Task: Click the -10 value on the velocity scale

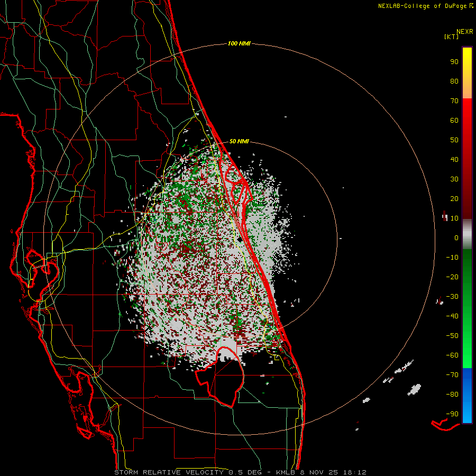Action: pos(452,258)
